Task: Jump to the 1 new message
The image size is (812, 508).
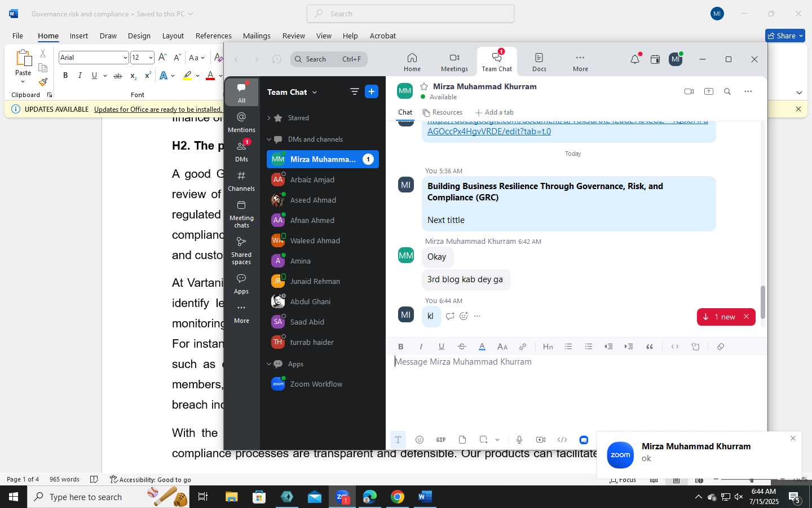Action: pyautogui.click(x=720, y=317)
